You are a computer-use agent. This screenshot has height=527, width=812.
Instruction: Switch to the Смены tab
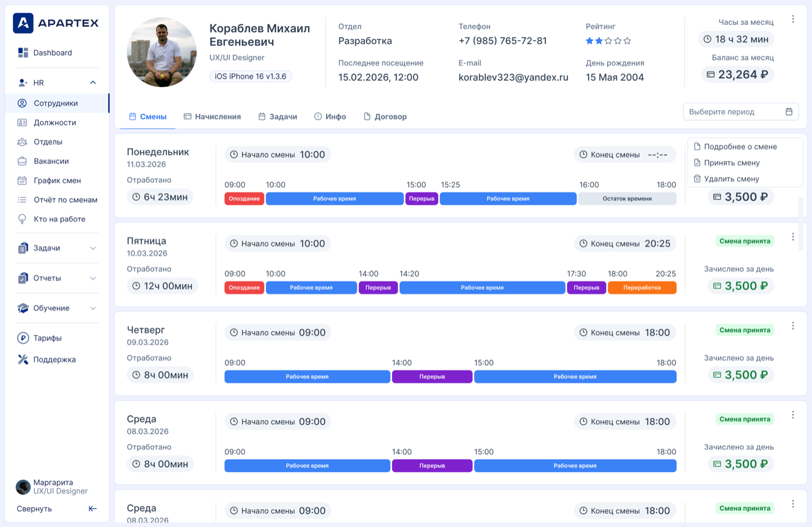point(147,117)
